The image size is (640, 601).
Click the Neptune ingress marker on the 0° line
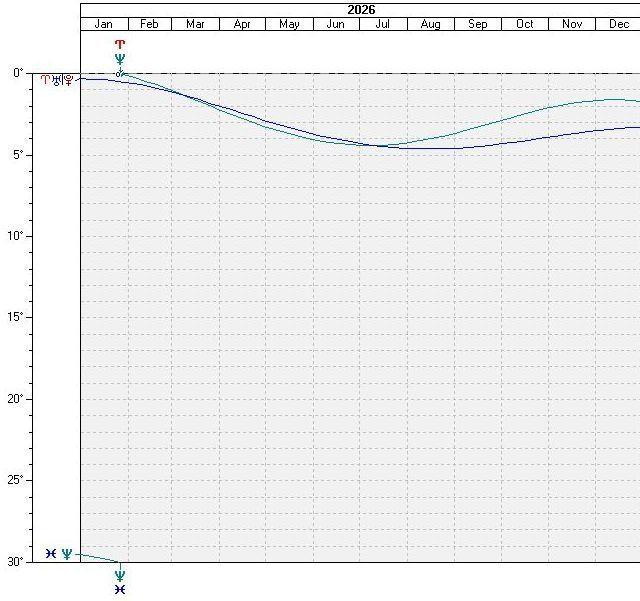pos(119,74)
